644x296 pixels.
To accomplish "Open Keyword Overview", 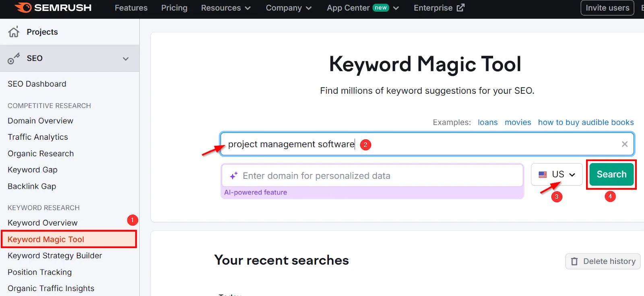I will click(x=43, y=223).
